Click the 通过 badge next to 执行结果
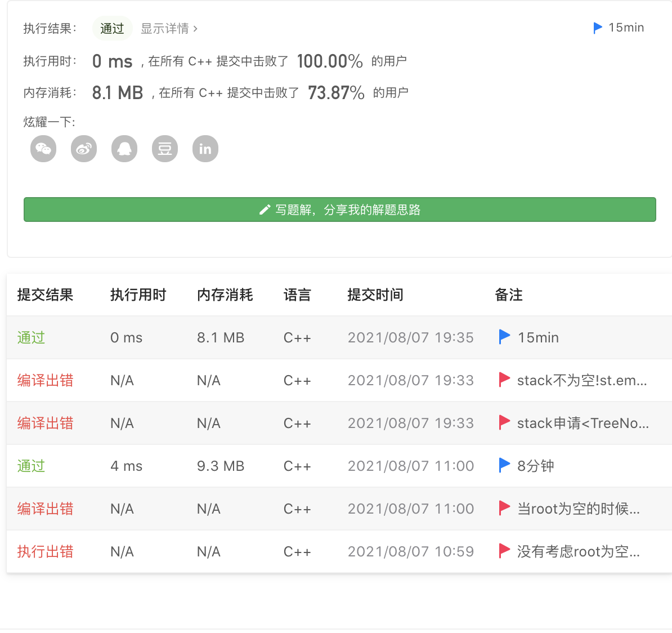The image size is (672, 633). click(x=112, y=29)
